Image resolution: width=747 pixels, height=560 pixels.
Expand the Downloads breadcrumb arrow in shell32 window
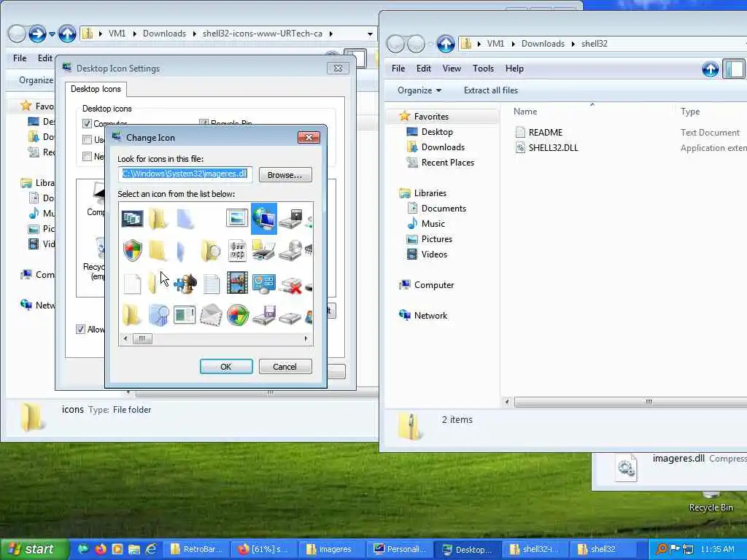pyautogui.click(x=573, y=44)
